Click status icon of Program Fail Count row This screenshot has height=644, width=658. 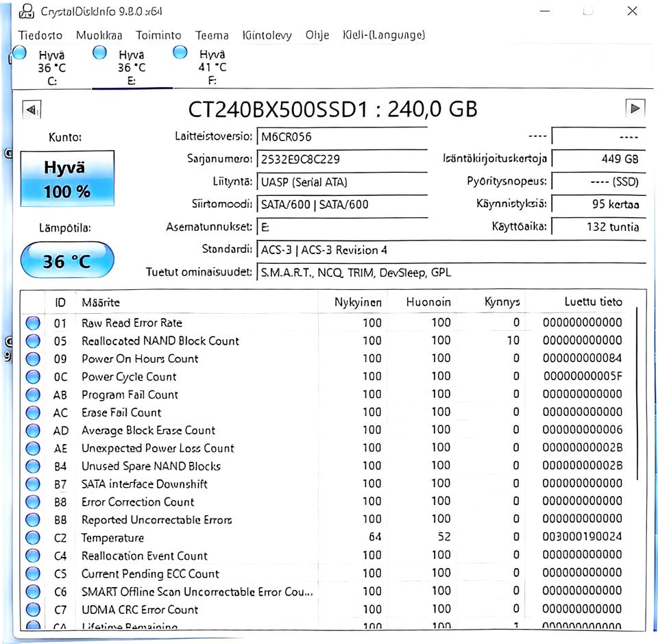tap(33, 395)
